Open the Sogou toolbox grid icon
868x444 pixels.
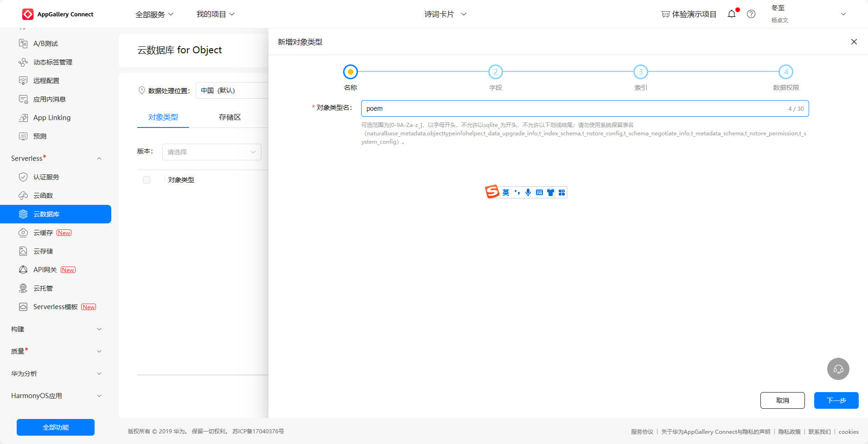562,192
